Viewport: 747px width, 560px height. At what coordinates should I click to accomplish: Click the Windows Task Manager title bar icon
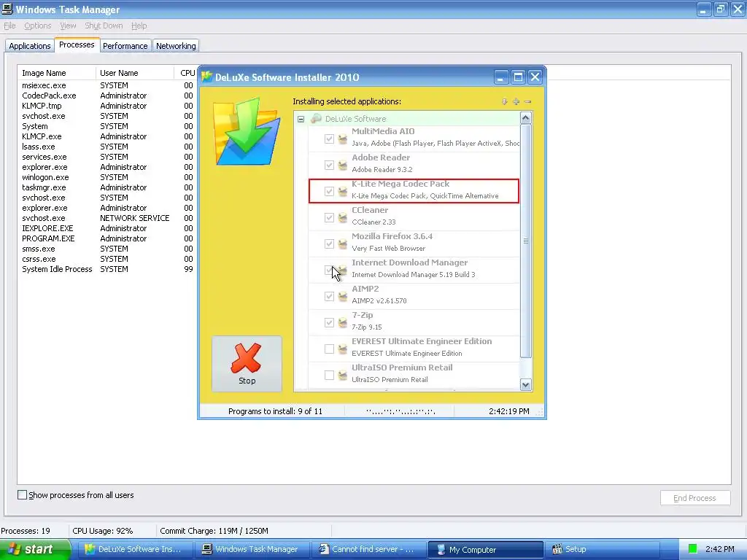point(7,9)
